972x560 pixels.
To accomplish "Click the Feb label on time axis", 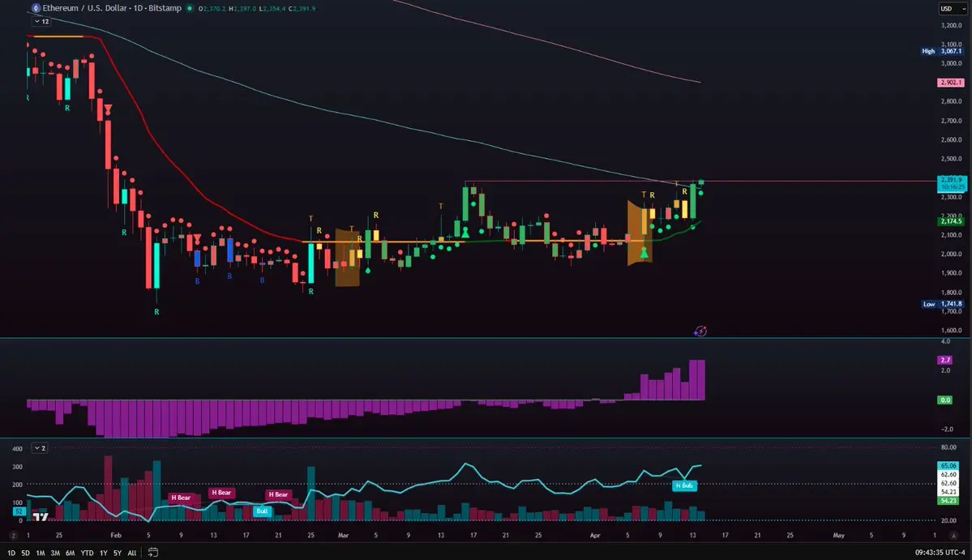I will pos(116,535).
